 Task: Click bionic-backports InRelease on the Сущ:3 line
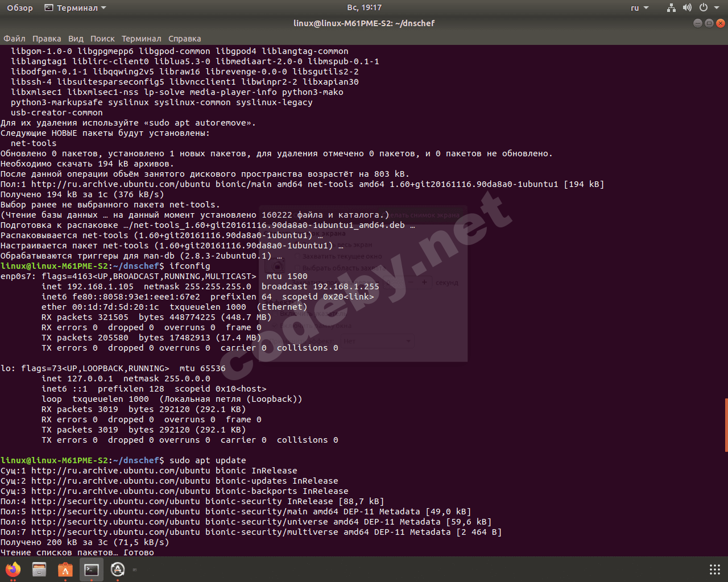coord(282,491)
